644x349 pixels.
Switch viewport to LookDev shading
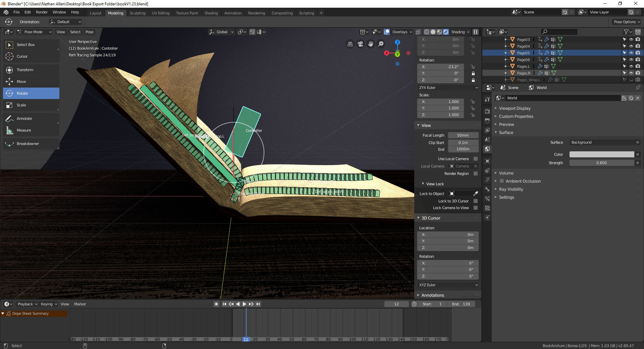coord(439,32)
